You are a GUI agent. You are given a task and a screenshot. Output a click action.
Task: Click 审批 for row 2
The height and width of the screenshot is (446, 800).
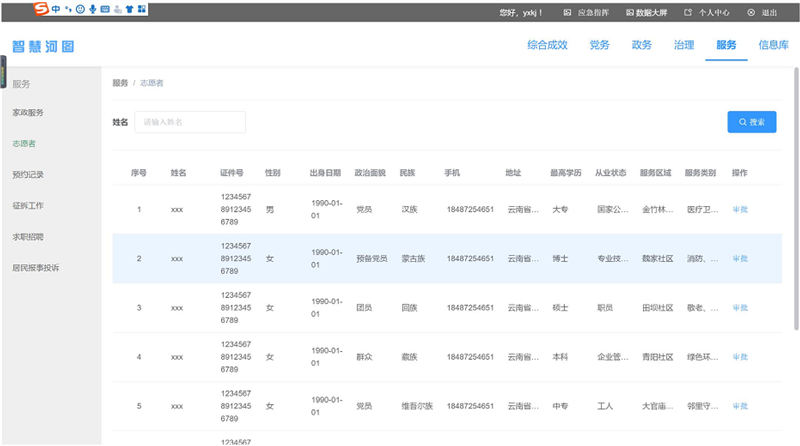tap(740, 259)
